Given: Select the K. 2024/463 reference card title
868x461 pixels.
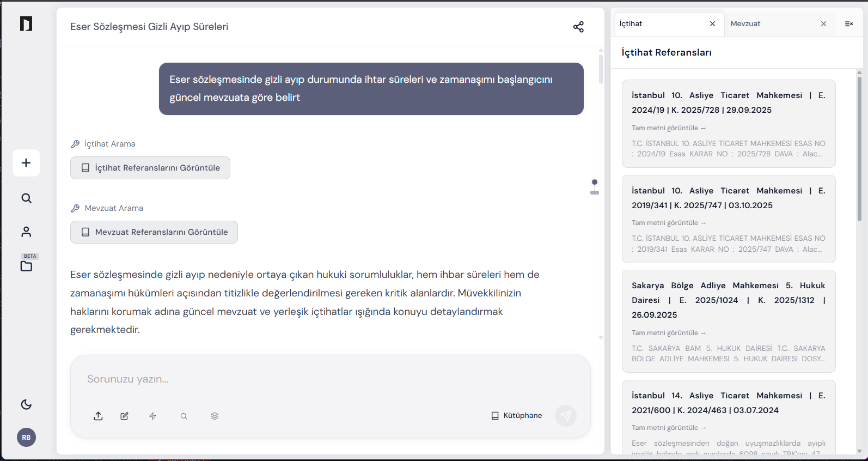Looking at the screenshot, I should pyautogui.click(x=729, y=403).
